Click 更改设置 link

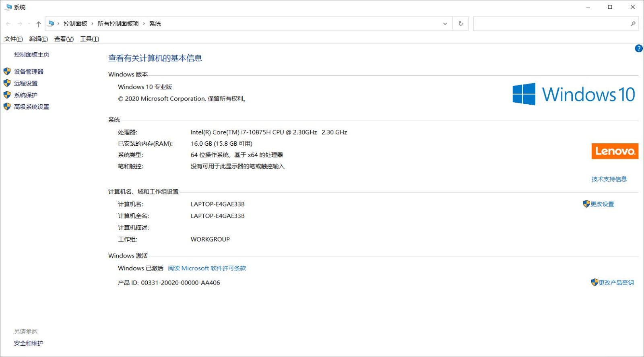tap(602, 204)
